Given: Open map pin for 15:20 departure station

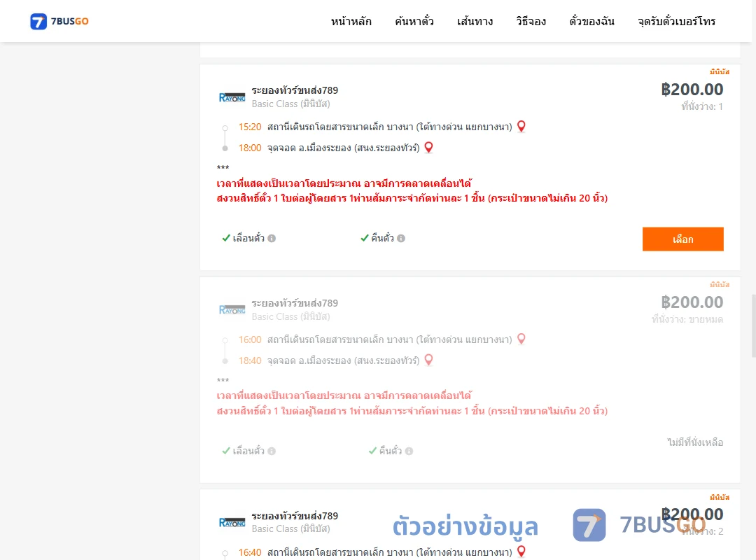Looking at the screenshot, I should point(521,127).
